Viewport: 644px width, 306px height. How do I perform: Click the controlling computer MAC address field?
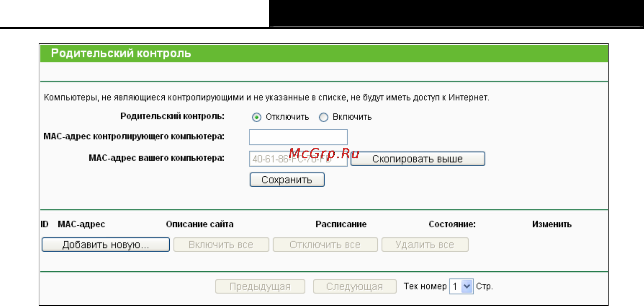tap(298, 137)
